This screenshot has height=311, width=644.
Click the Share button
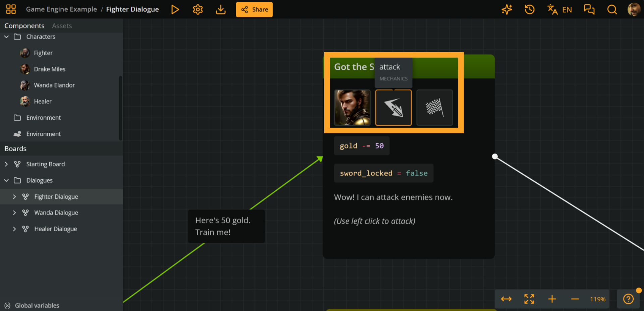254,9
